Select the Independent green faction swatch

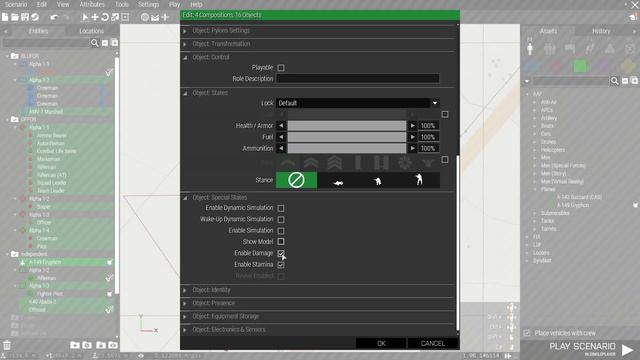point(580,66)
